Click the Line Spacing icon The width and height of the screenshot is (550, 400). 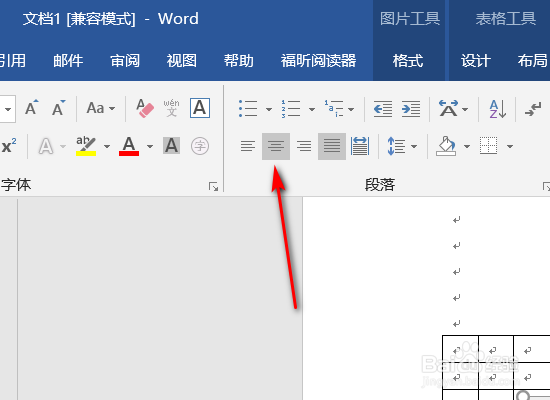397,146
